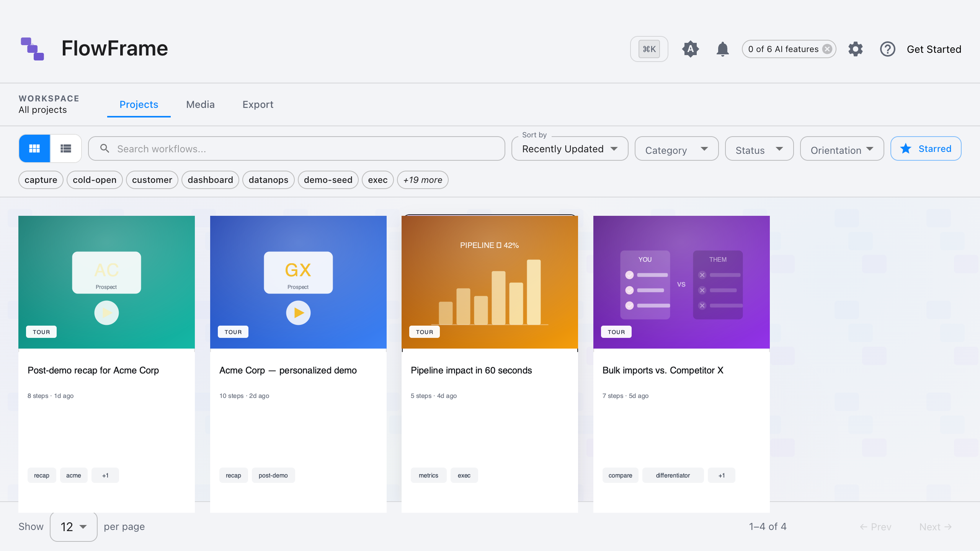Play the Post-demo recap for Acme Corp preview

click(x=106, y=313)
